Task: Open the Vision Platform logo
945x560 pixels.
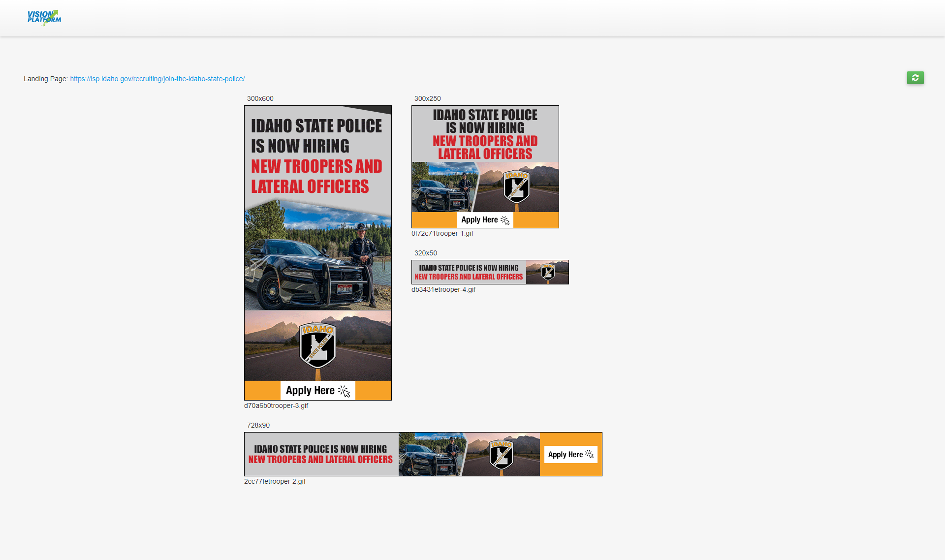Action: 44,17
